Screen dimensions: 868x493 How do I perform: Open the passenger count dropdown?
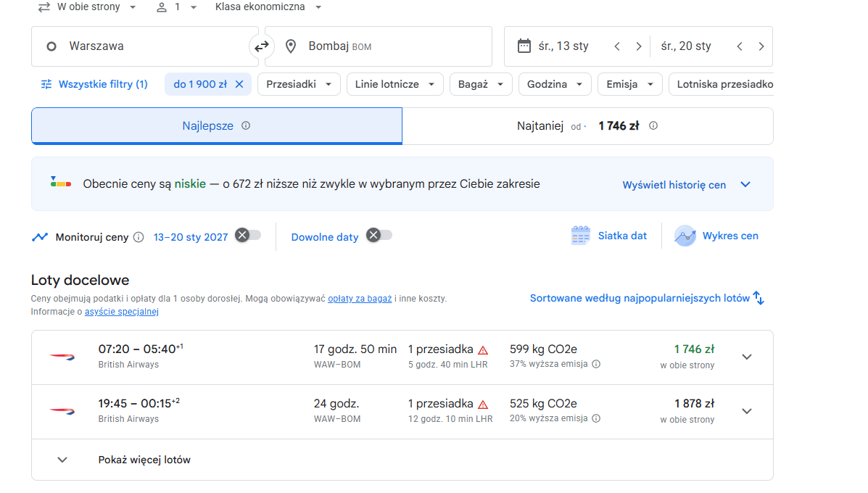(x=177, y=7)
